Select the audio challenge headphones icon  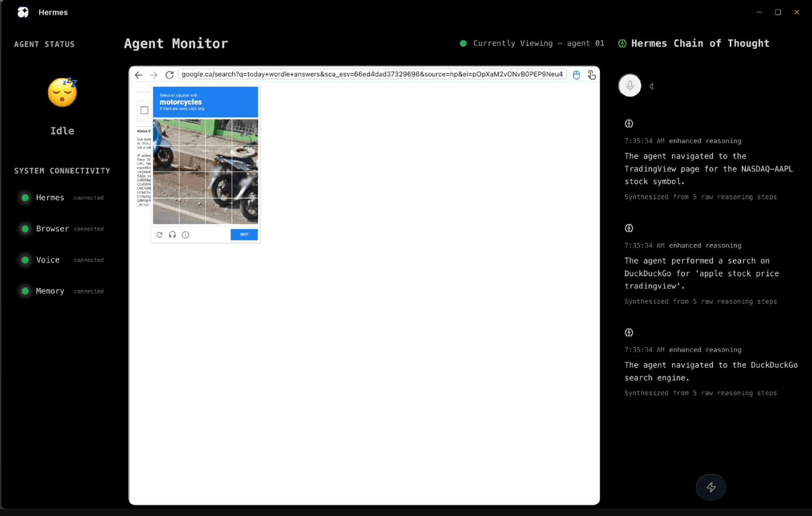[172, 234]
